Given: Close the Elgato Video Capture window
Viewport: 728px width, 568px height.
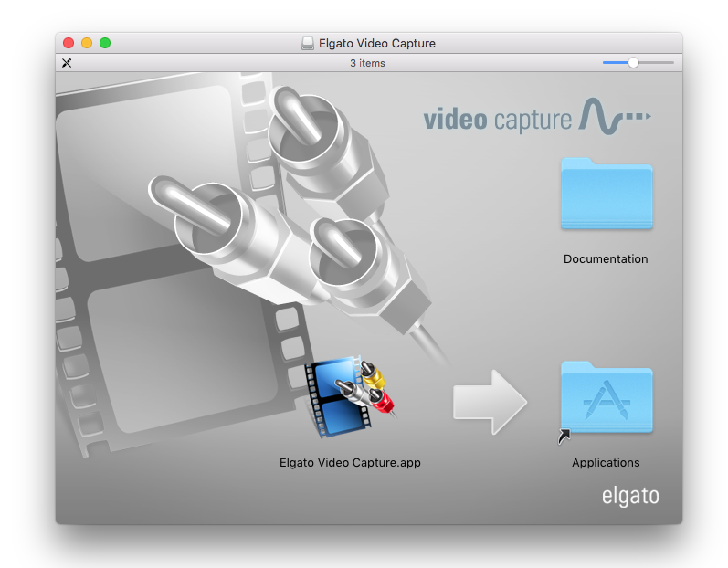Looking at the screenshot, I should pos(69,43).
